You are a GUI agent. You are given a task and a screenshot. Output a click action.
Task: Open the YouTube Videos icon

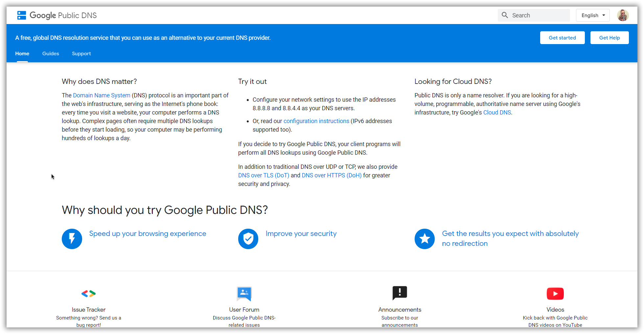point(555,294)
